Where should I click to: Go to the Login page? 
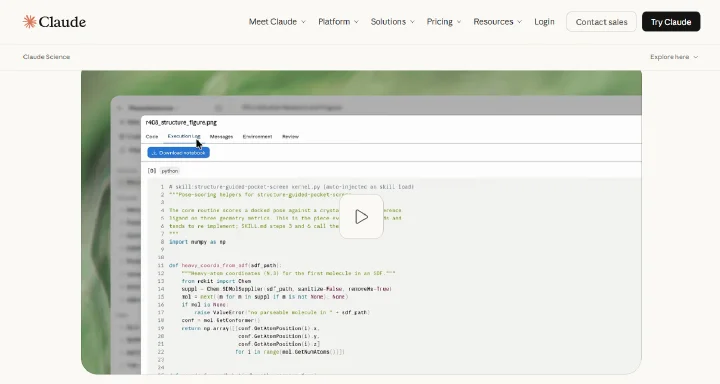tap(544, 22)
